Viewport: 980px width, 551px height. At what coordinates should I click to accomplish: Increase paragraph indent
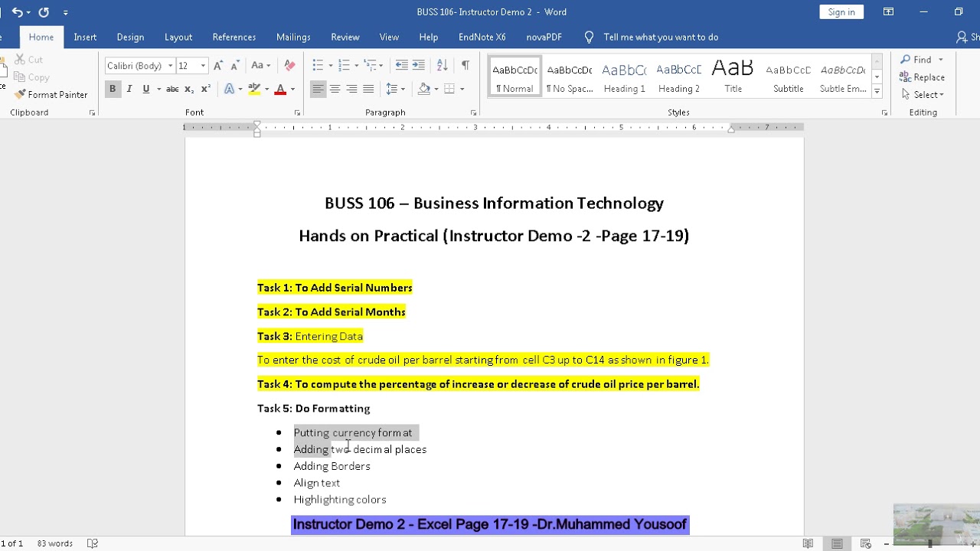point(419,65)
